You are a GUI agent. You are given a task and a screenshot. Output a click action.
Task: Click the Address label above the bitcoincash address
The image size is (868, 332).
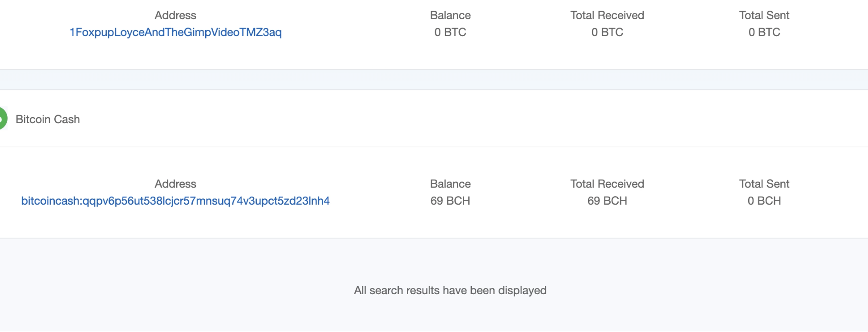[x=175, y=184]
